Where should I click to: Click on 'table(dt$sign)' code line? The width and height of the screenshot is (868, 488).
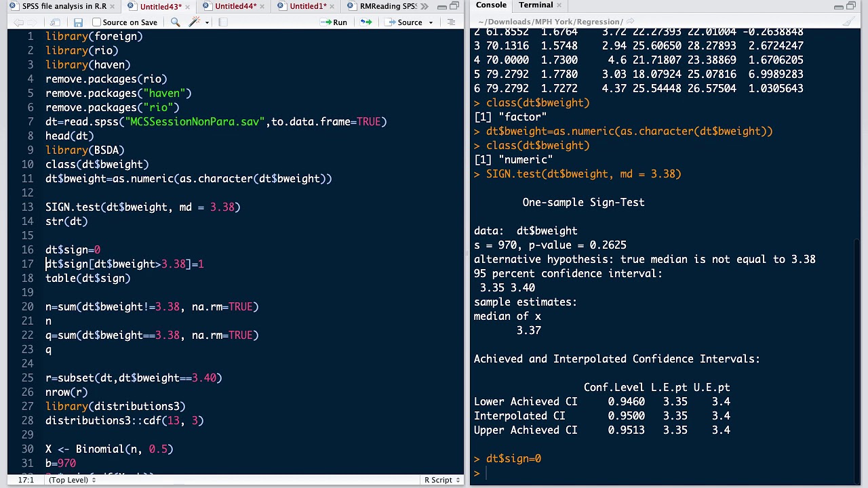coord(88,279)
